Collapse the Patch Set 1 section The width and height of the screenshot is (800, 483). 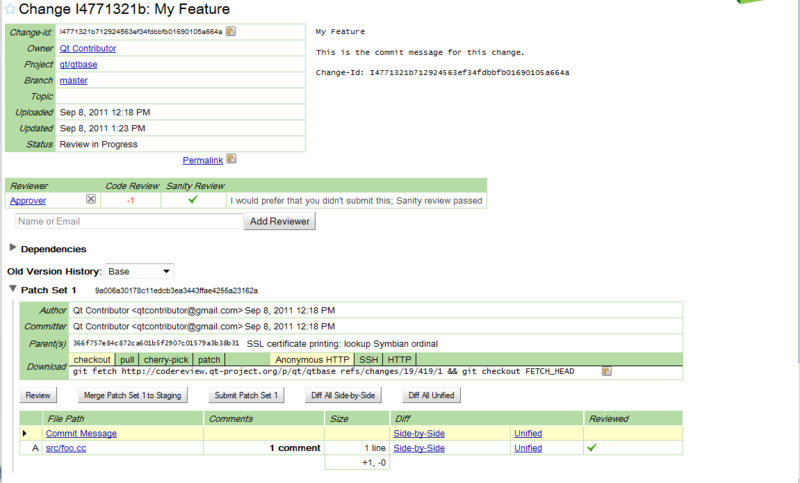pos(12,290)
